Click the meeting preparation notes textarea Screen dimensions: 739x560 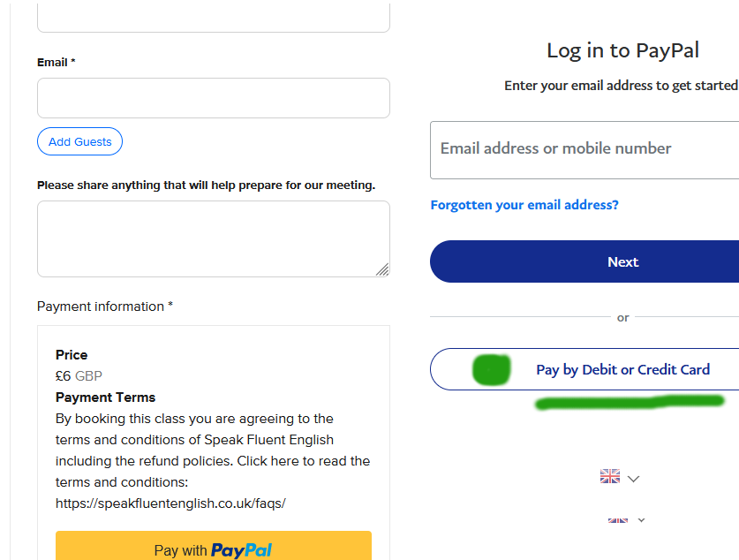tap(213, 238)
